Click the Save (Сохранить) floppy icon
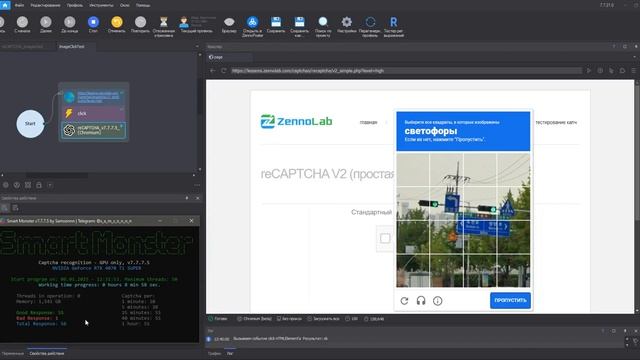Viewport: 640px width, 360px height. click(276, 22)
